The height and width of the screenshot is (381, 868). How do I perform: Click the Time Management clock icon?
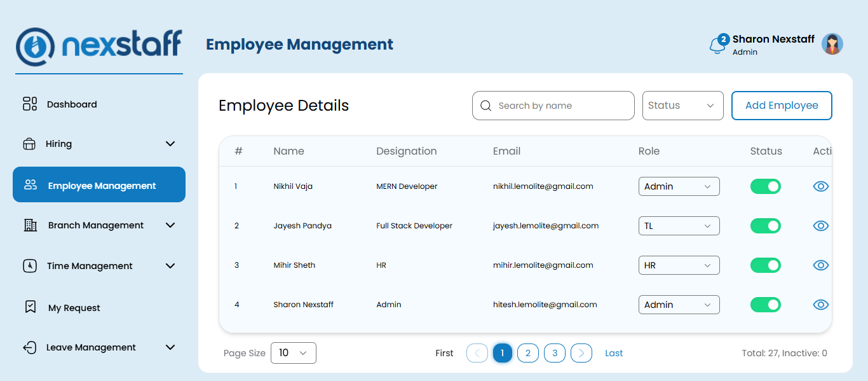[30, 266]
